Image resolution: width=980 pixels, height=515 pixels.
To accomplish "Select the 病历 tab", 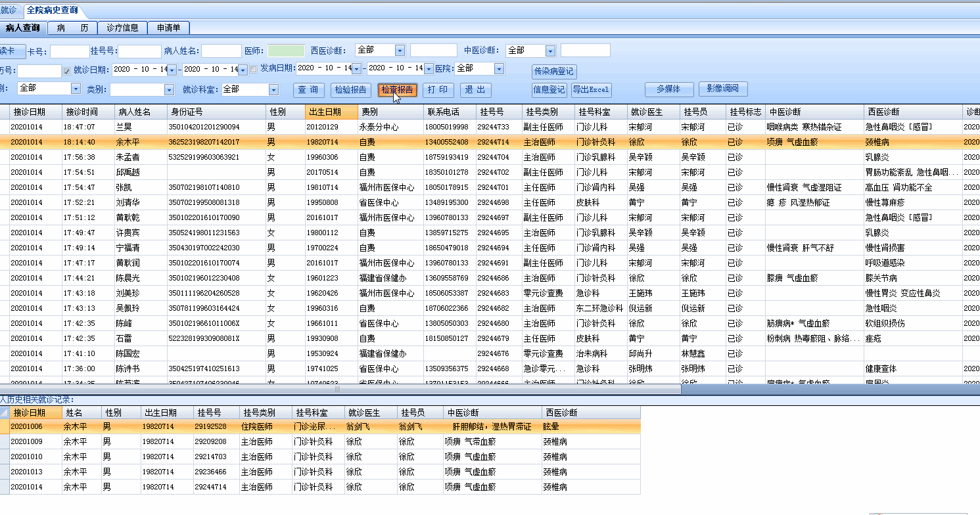I will pyautogui.click(x=72, y=28).
